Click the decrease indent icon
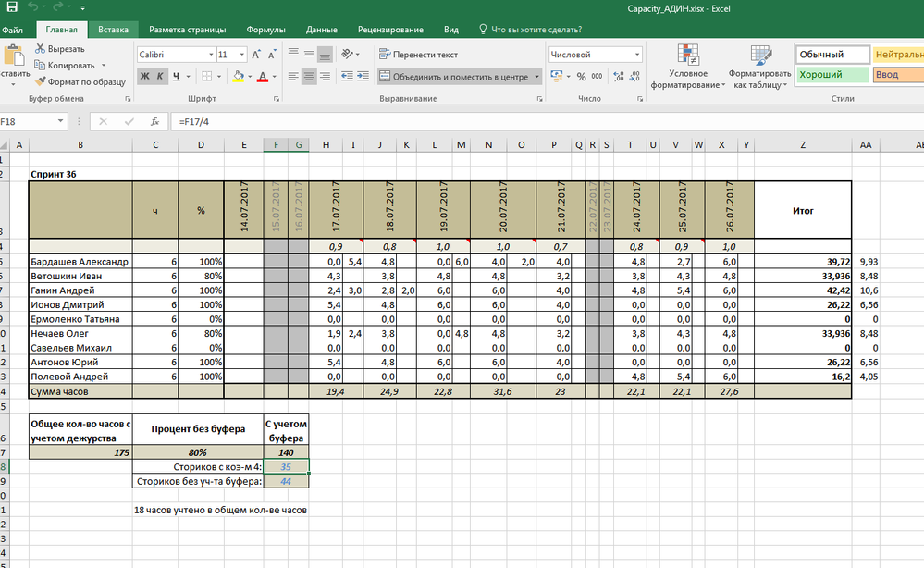 [x=347, y=77]
